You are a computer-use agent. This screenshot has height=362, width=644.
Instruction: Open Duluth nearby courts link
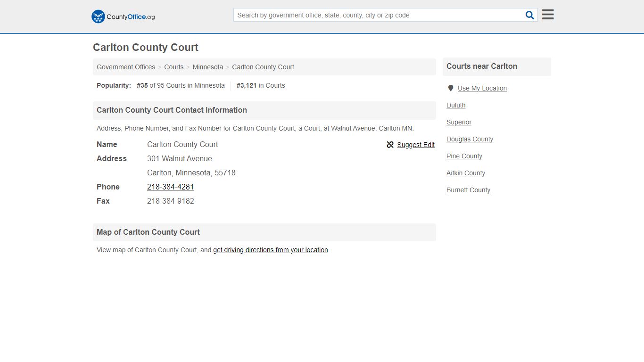(456, 105)
